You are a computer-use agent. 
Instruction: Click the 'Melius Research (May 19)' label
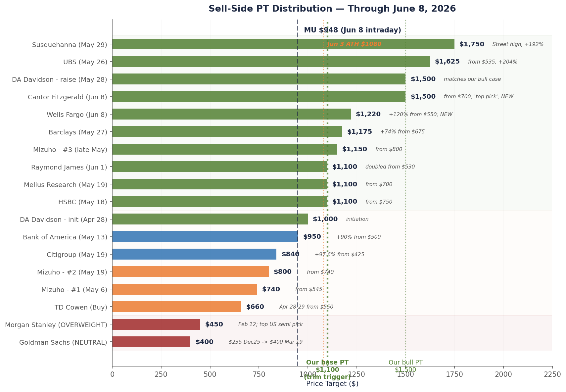coord(66,185)
